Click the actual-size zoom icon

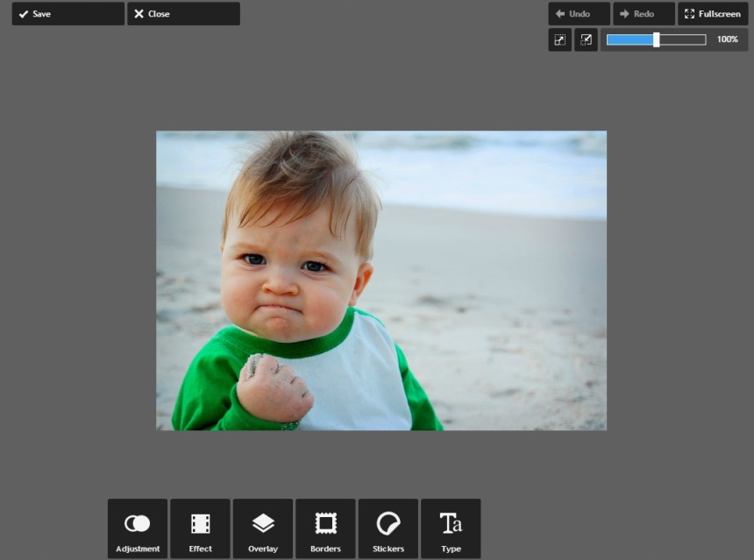587,39
